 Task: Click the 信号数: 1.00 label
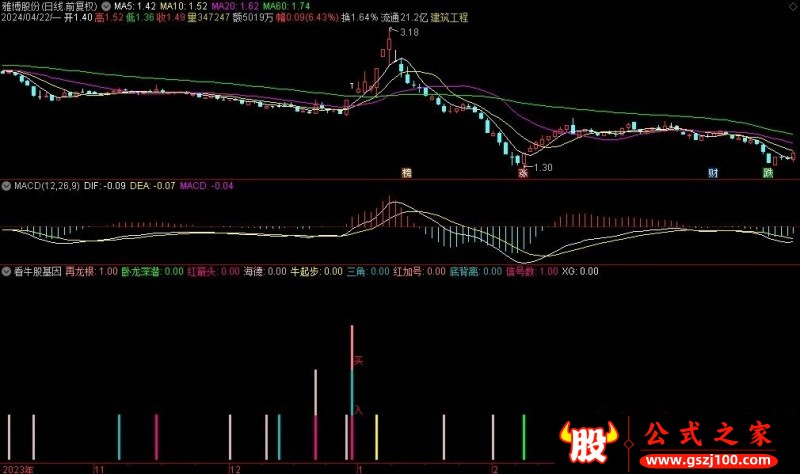coord(532,271)
